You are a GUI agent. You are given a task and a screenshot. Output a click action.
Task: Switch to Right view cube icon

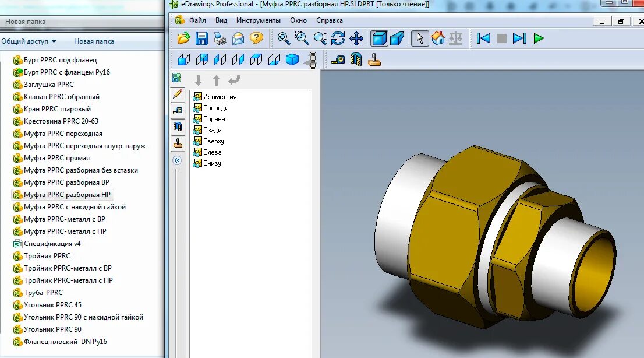[238, 59]
